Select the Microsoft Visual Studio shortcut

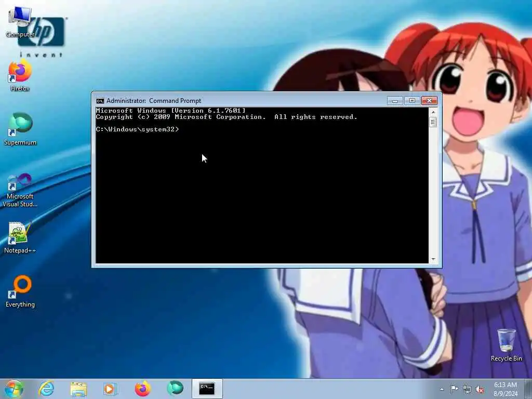point(20,190)
